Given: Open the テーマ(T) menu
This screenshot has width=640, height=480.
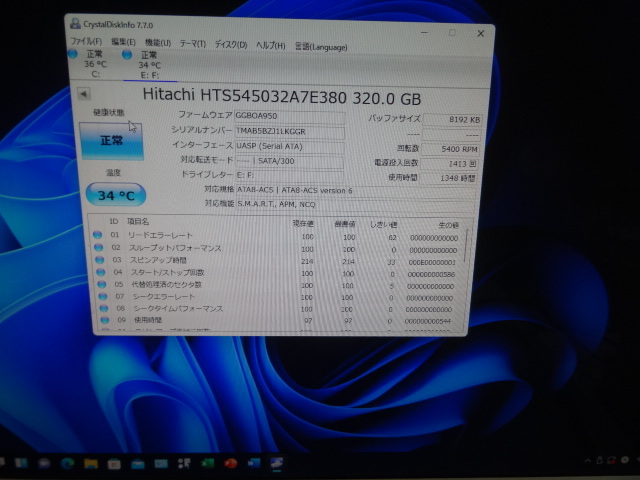Looking at the screenshot, I should 193,43.
